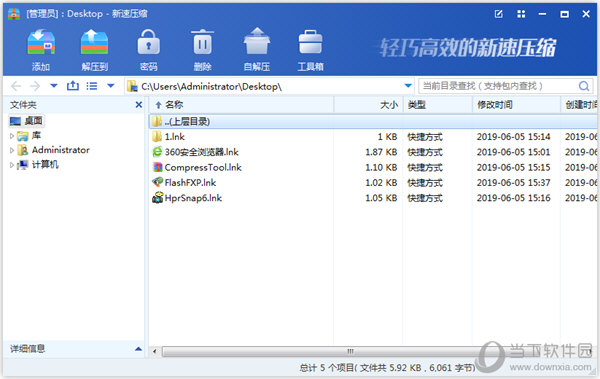
Task: Click the up-one-level folder icon
Action: point(73,85)
